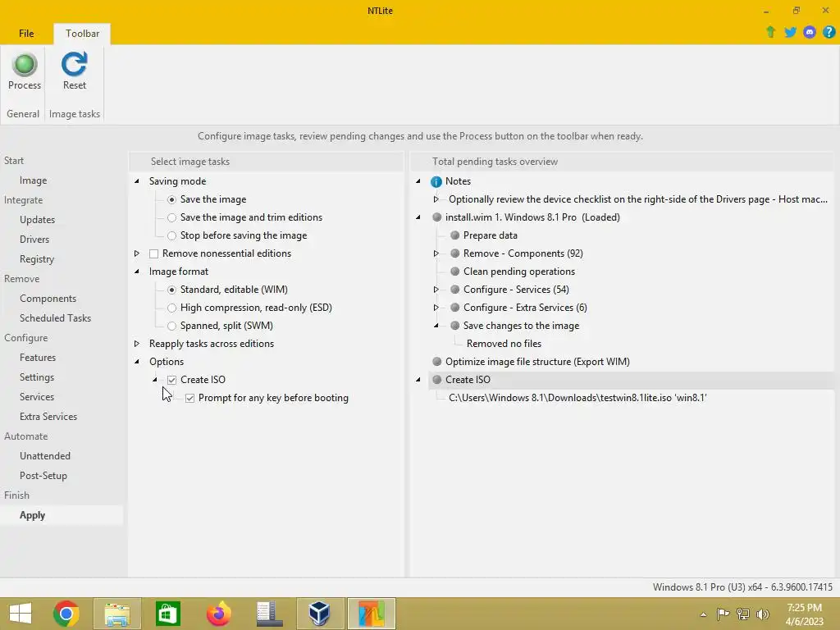The height and width of the screenshot is (630, 840).
Task: Click status dot beside Optimize image file structure
Action: (x=436, y=362)
